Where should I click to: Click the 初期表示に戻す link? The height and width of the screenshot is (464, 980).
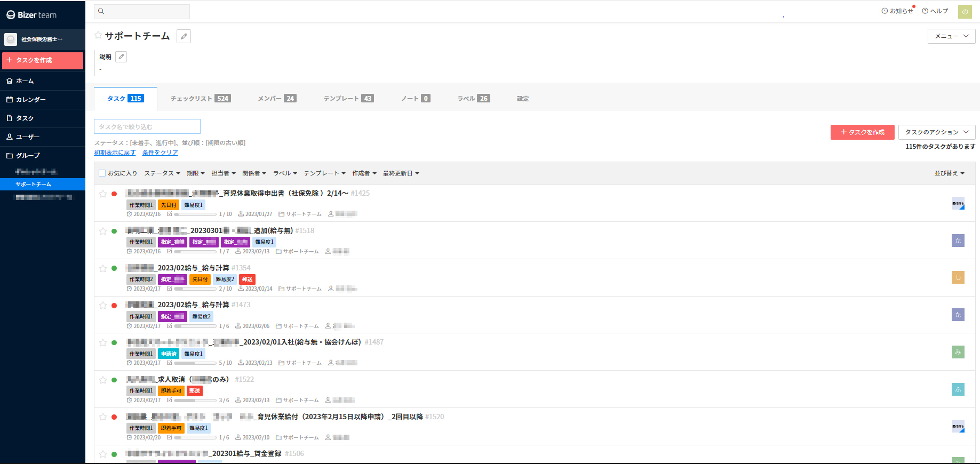click(115, 153)
